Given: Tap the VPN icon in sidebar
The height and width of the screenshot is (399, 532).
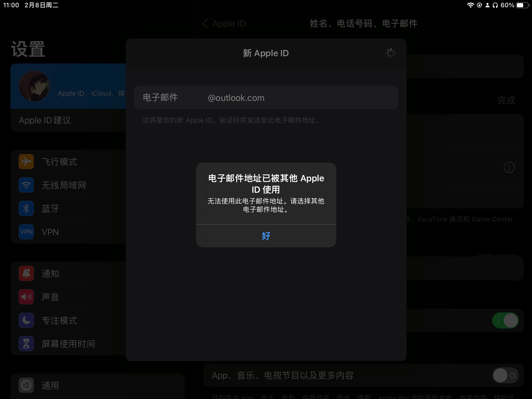Looking at the screenshot, I should pos(26,232).
